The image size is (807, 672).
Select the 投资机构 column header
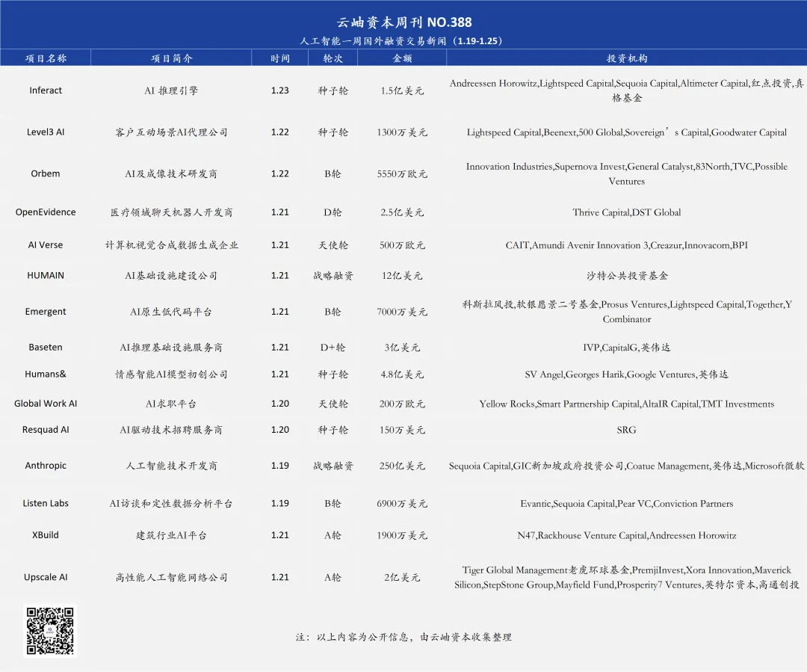[x=626, y=58]
